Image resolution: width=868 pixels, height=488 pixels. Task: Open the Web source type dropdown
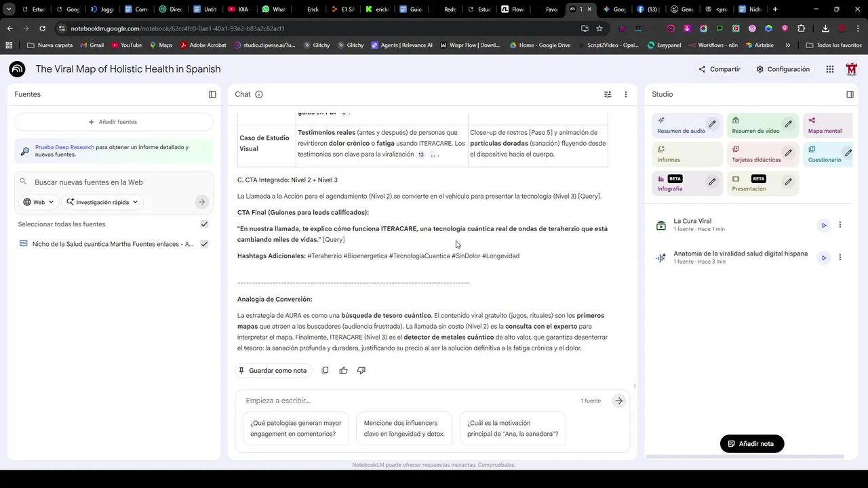click(38, 202)
